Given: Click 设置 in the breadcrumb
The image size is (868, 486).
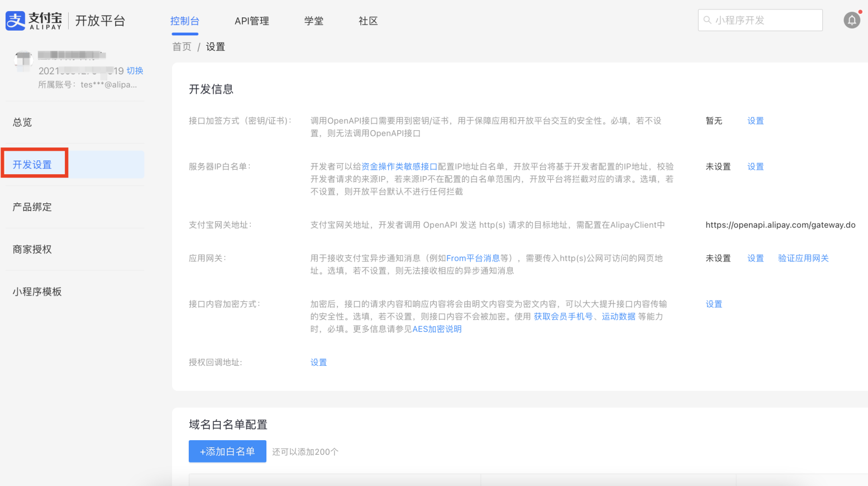Looking at the screenshot, I should point(216,47).
